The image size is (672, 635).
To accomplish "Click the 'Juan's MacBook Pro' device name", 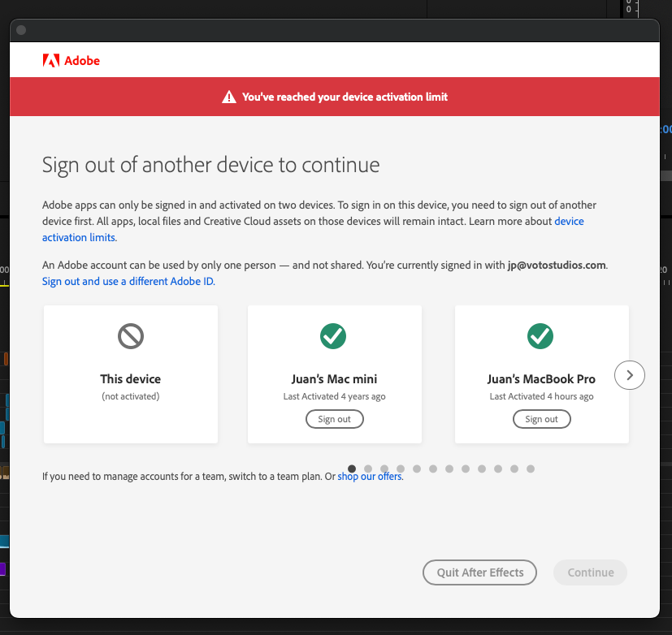I will pyautogui.click(x=541, y=379).
